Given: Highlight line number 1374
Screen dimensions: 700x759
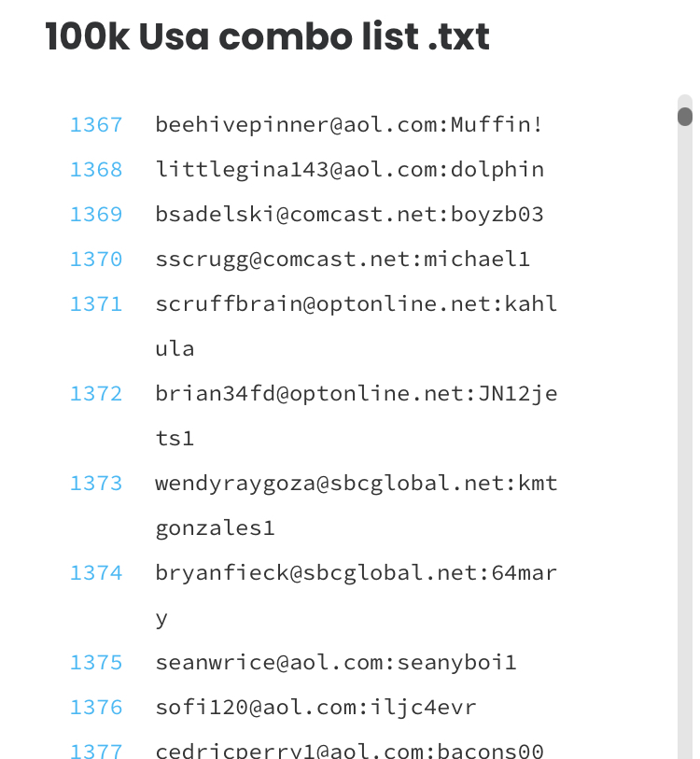Looking at the screenshot, I should point(96,573).
